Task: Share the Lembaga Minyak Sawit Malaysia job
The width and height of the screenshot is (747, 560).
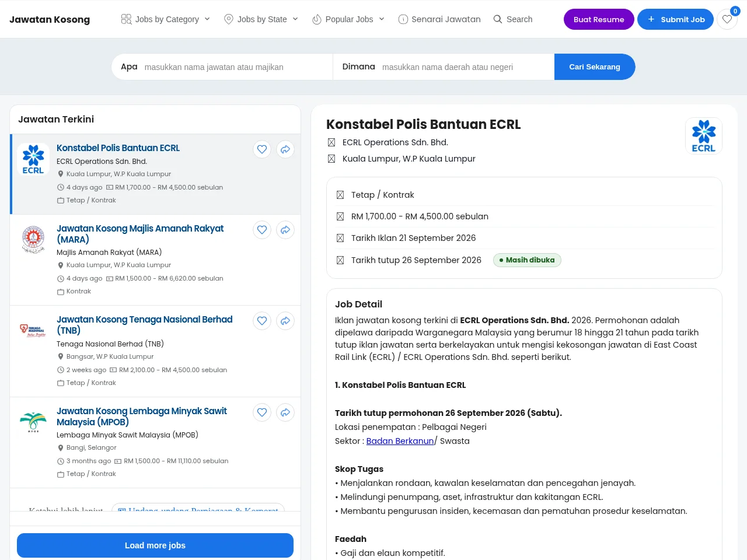Action: (285, 412)
